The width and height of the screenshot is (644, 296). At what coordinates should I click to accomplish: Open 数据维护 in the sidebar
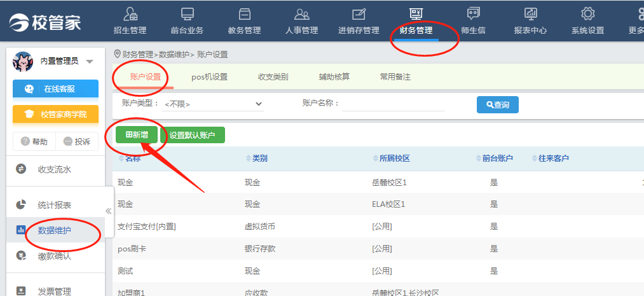(55, 230)
